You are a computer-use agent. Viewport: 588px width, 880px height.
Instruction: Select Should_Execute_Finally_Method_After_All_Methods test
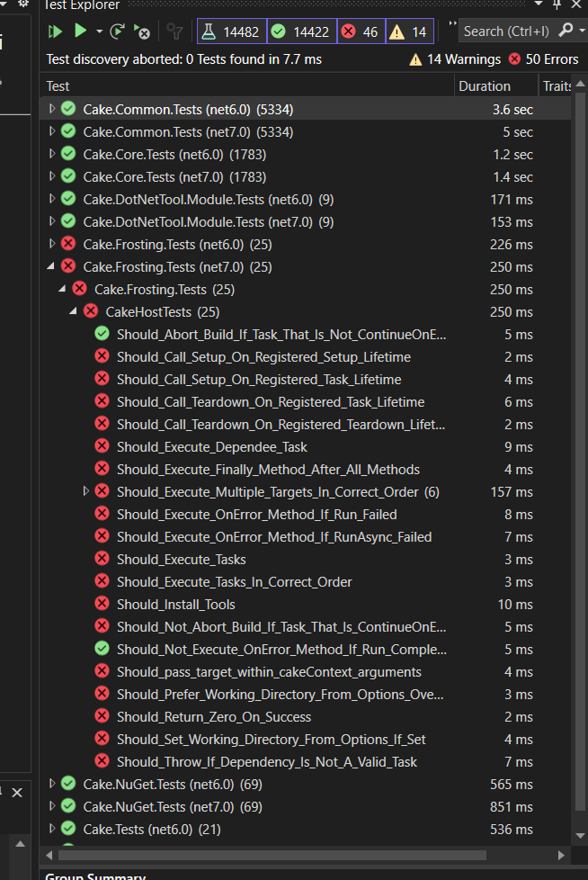pyautogui.click(x=268, y=469)
